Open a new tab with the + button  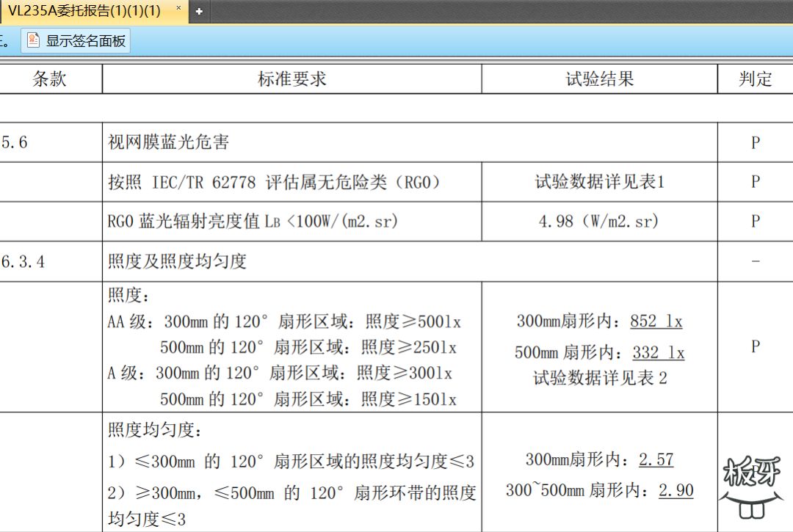coord(200,12)
